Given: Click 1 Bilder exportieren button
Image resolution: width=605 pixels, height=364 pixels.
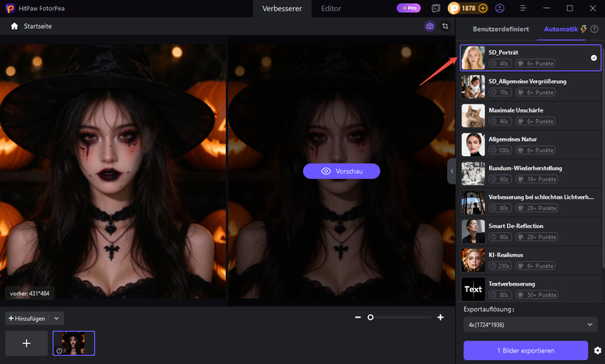Looking at the screenshot, I should click(526, 350).
